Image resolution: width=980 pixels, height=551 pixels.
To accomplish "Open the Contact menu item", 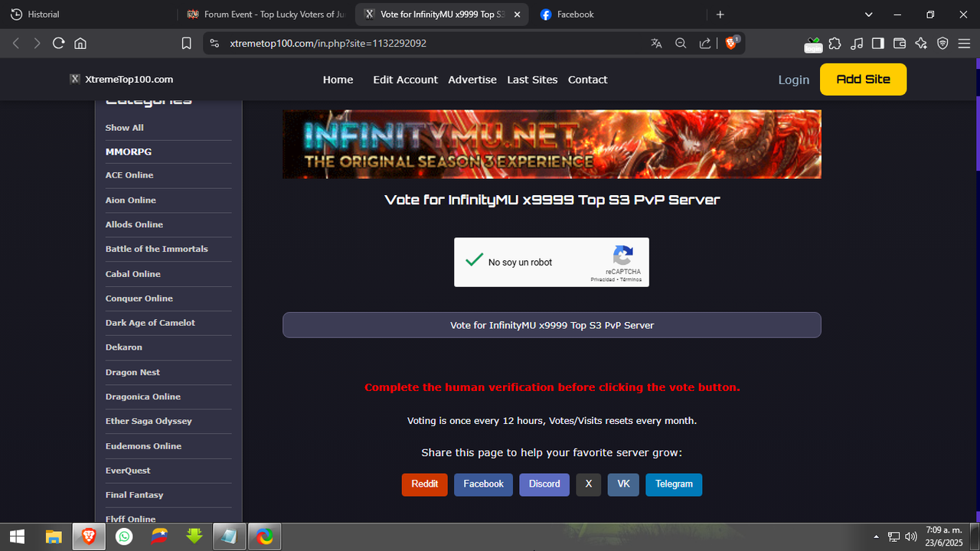I will [587, 80].
